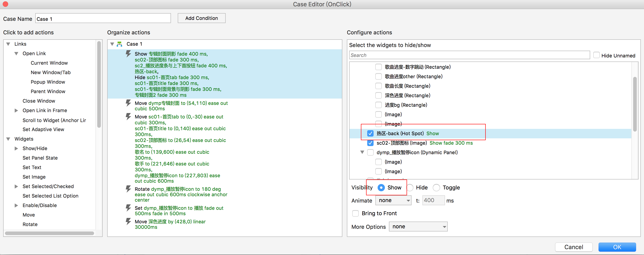Click the Case 1 tree icon
This screenshot has height=255, width=644.
click(119, 44)
